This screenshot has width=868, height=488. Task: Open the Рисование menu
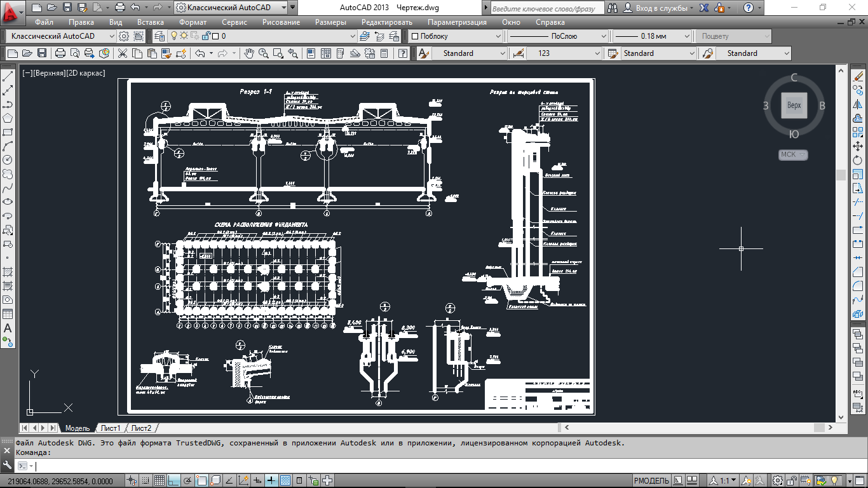(281, 22)
